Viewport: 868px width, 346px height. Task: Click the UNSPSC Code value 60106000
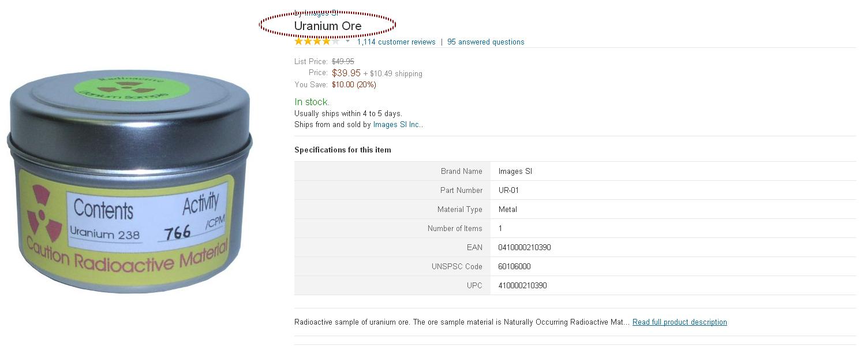click(x=514, y=266)
